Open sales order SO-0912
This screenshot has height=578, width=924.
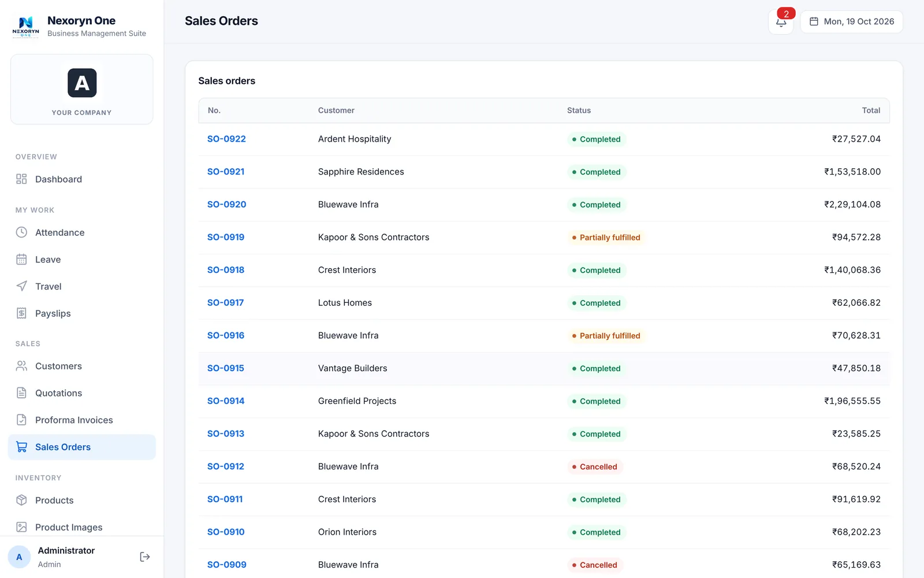pos(226,466)
